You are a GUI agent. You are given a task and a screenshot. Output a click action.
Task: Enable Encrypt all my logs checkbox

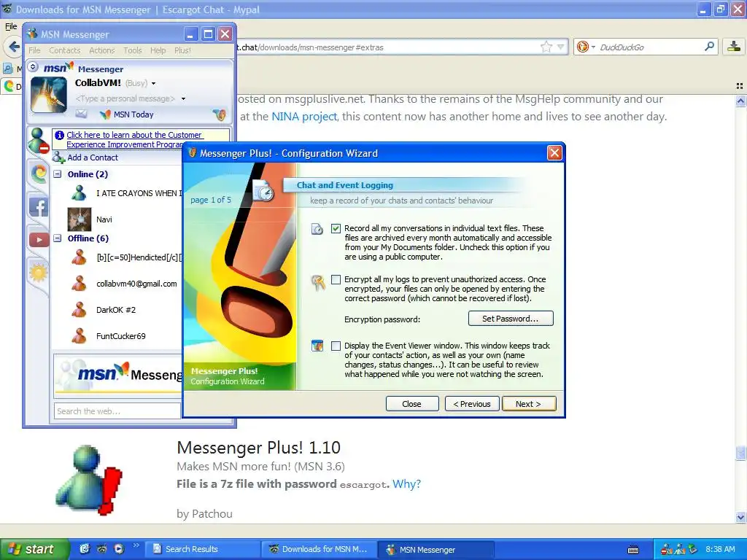coord(336,279)
